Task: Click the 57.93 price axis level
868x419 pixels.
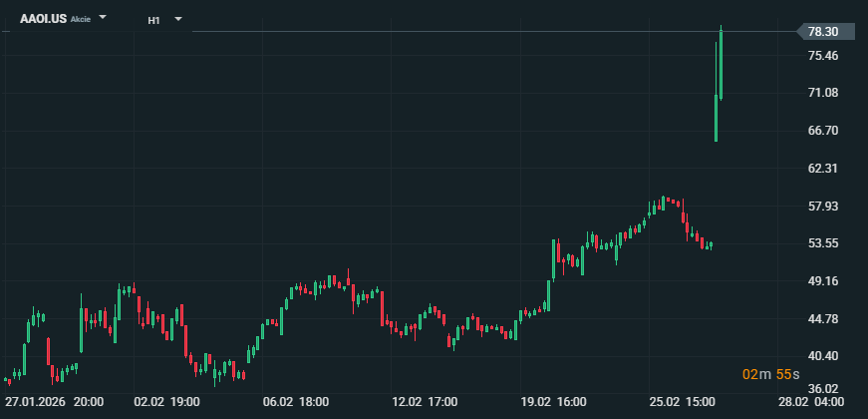Action: pyautogui.click(x=823, y=207)
